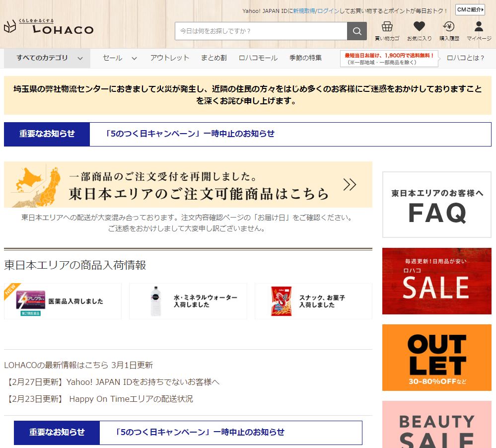Select the まとめ割 menu item
This screenshot has height=448, width=496.
[213, 58]
